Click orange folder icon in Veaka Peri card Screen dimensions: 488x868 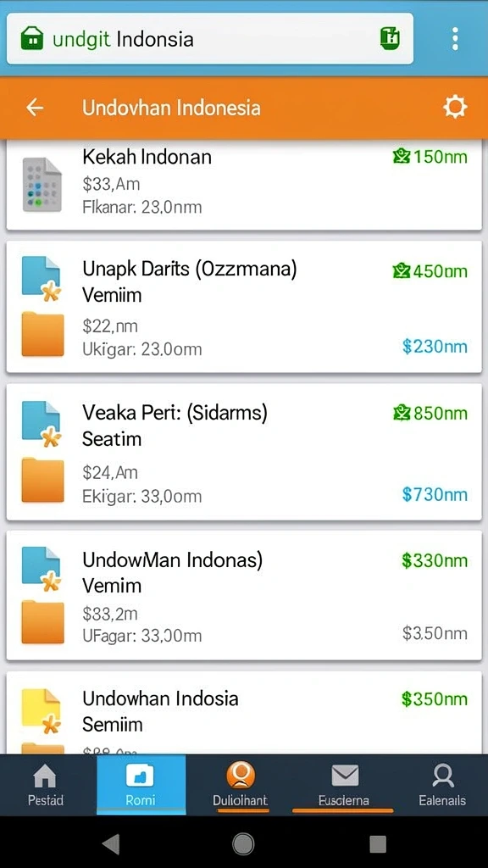click(42, 480)
